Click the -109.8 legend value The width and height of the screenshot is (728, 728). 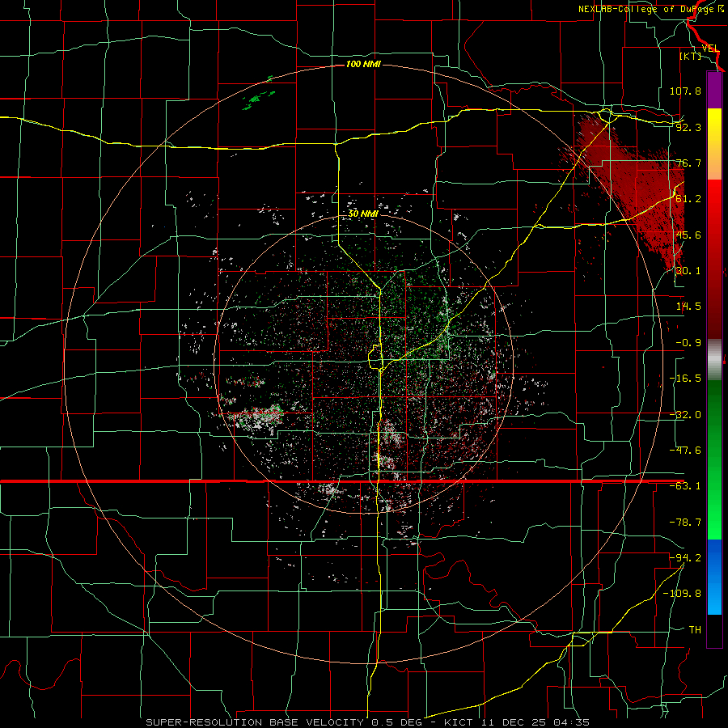pos(682,594)
